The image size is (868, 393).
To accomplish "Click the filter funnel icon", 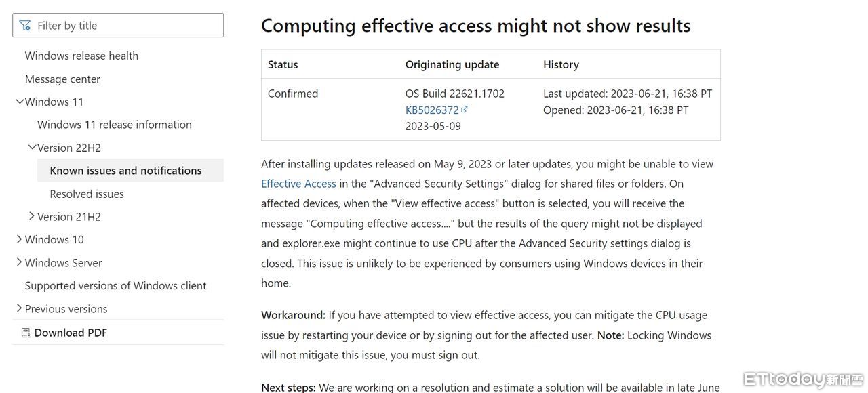I will pyautogui.click(x=25, y=26).
